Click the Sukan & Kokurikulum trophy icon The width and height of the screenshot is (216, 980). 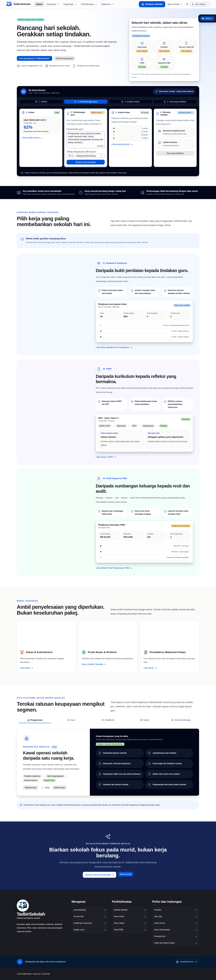click(22, 652)
